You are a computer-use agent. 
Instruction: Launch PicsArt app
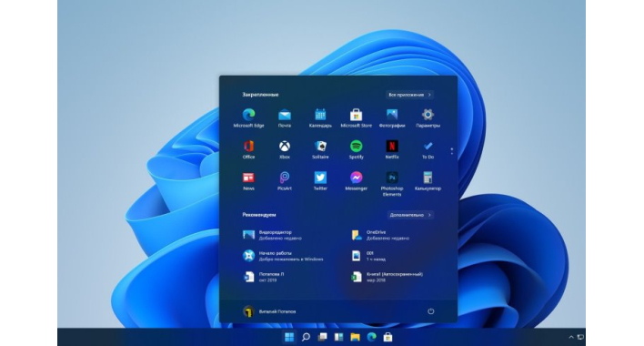284,181
